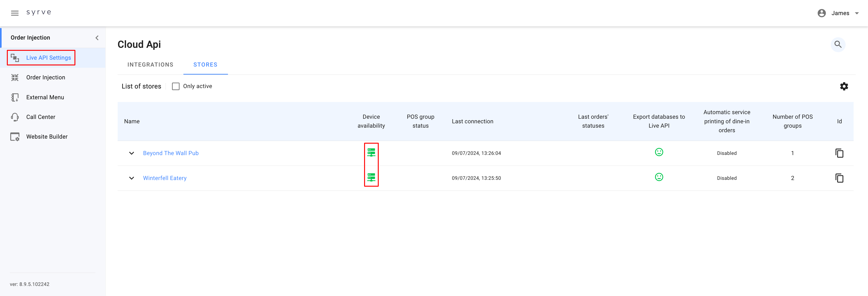Go to External Menu in sidebar
The height and width of the screenshot is (296, 868).
[x=45, y=97]
